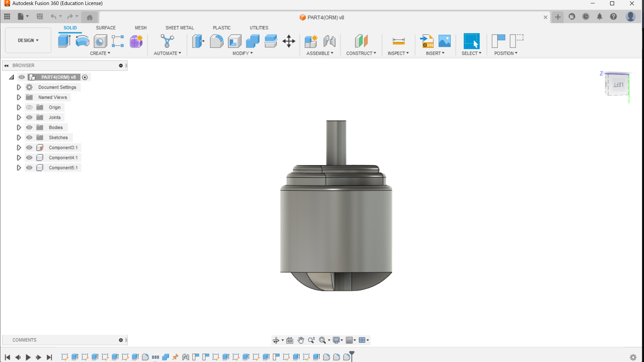Expand the Sketches folder in browser
The width and height of the screenshot is (644, 362).
coord(19,137)
